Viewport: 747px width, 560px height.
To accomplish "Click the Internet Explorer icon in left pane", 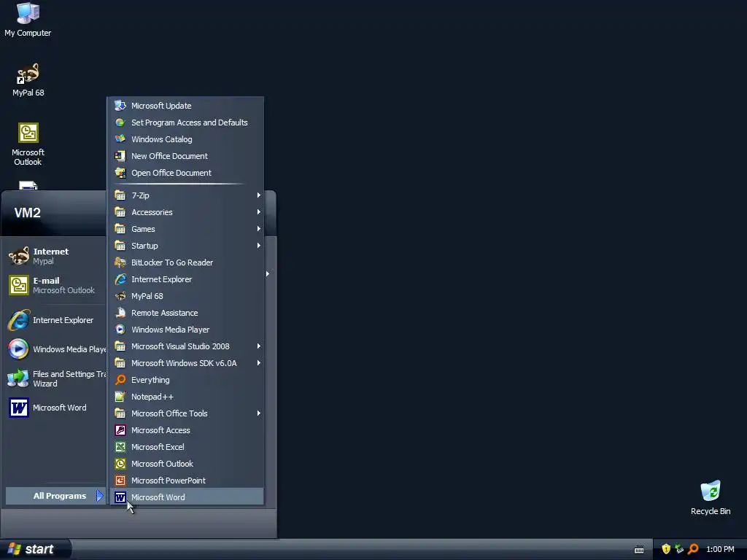I will point(18,320).
